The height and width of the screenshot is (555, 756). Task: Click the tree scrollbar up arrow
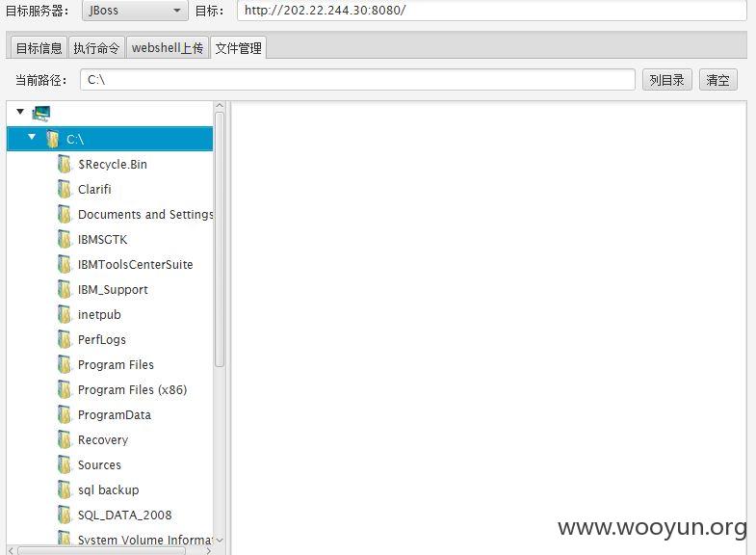click(220, 106)
